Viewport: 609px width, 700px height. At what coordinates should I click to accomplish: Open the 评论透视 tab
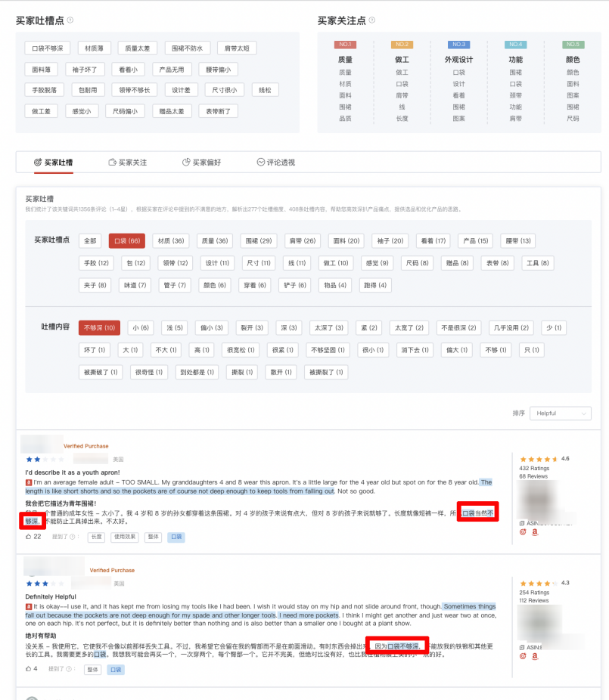tap(276, 163)
